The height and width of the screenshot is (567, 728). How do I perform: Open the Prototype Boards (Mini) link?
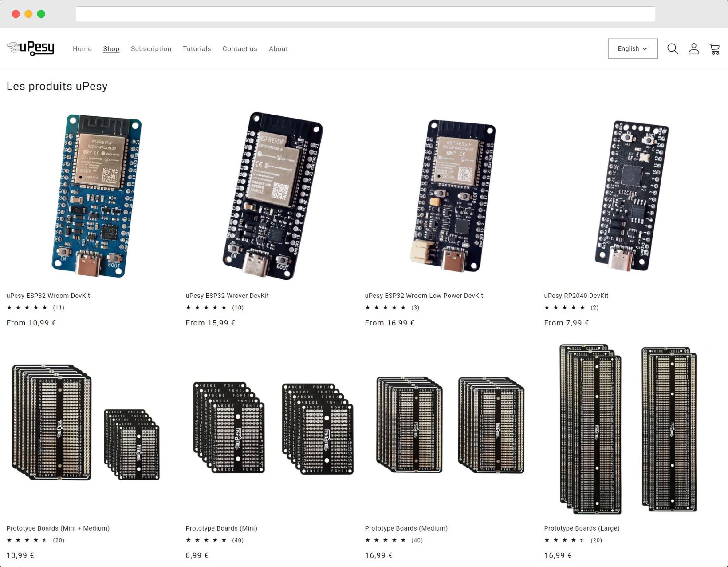221,528
